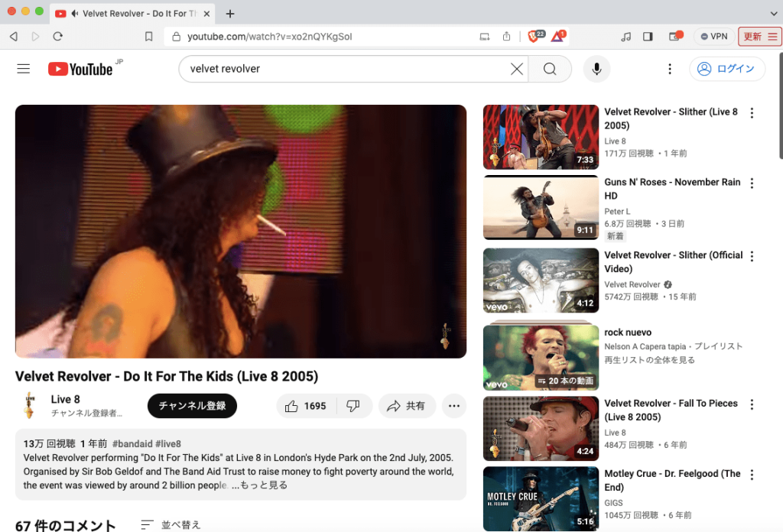Open Brave Rewards triangle icon
The height and width of the screenshot is (532, 783).
[x=557, y=36]
